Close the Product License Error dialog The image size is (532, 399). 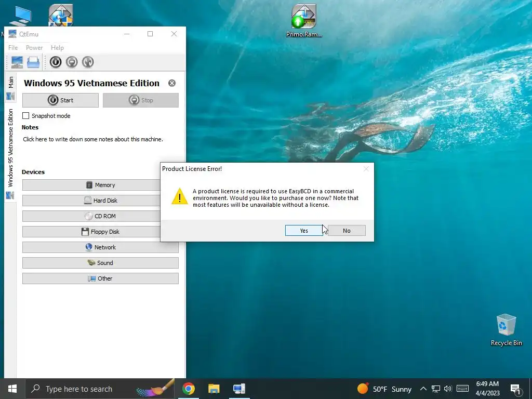(366, 169)
